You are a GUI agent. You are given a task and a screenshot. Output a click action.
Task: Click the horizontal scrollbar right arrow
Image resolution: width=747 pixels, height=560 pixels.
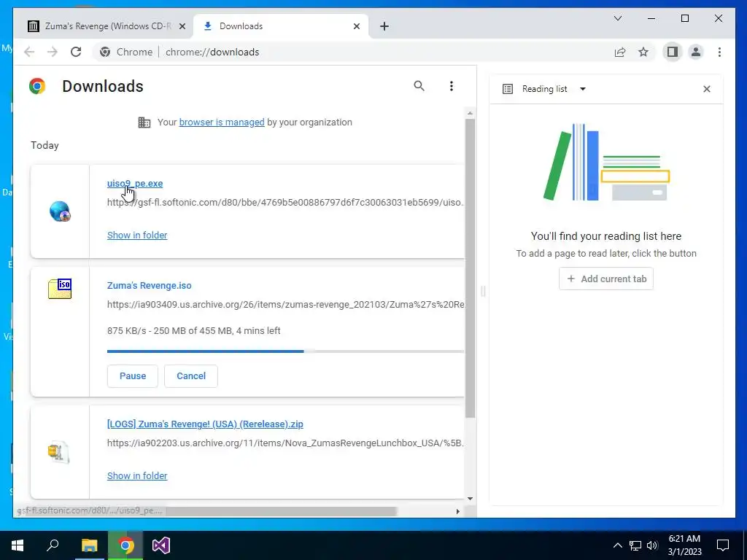[458, 511]
